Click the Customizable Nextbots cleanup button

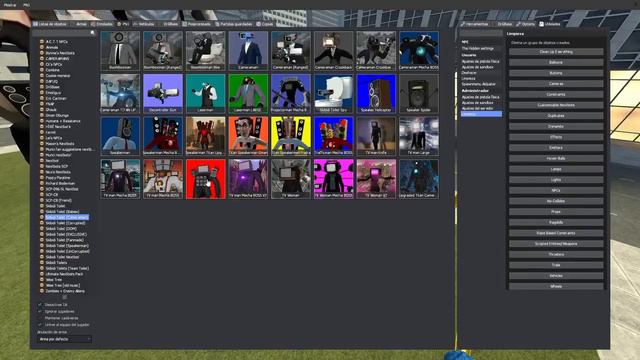556,105
